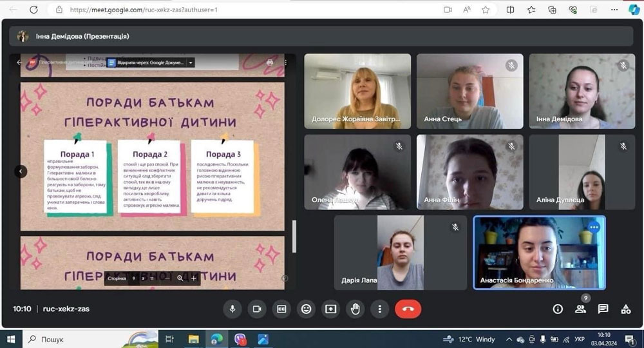Viewport: 644px width, 348px height.
Task: Turn off the camera in Meet controls
Action: point(257,309)
